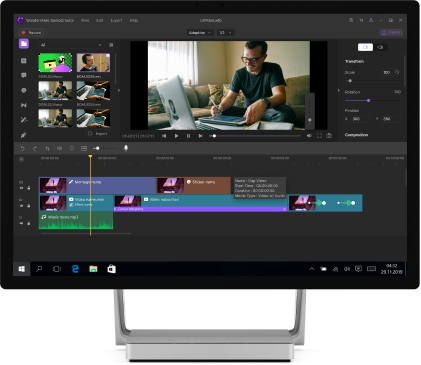
Task: Open the Help menu
Action: click(x=134, y=20)
